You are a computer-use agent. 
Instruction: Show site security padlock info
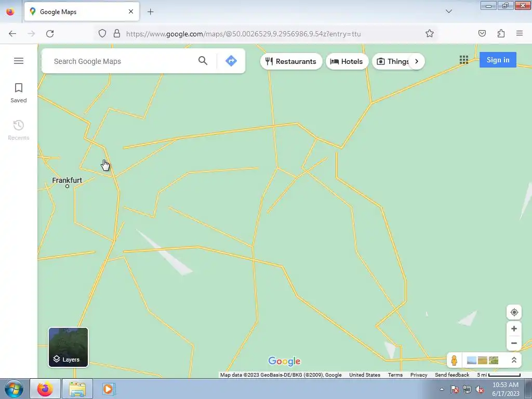click(x=117, y=33)
